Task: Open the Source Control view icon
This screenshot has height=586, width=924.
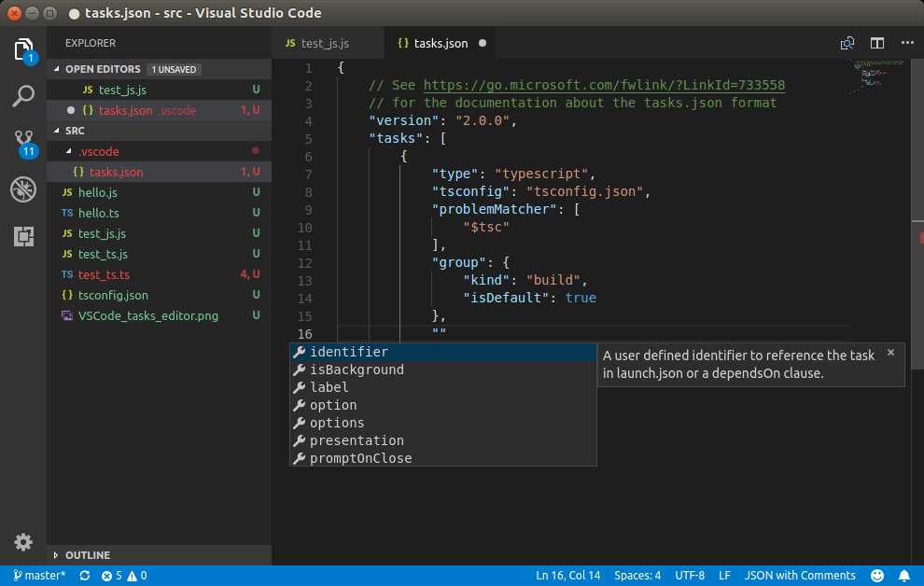Action: pos(23,143)
